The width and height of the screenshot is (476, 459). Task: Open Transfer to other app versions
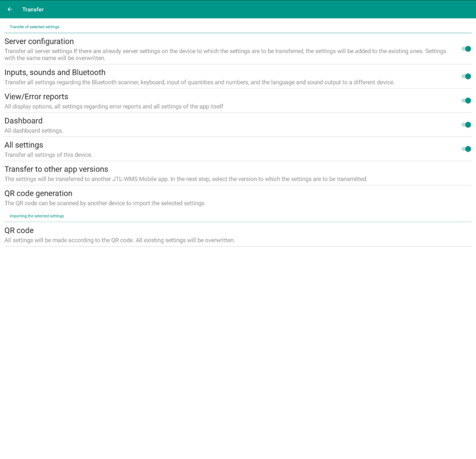click(x=56, y=169)
